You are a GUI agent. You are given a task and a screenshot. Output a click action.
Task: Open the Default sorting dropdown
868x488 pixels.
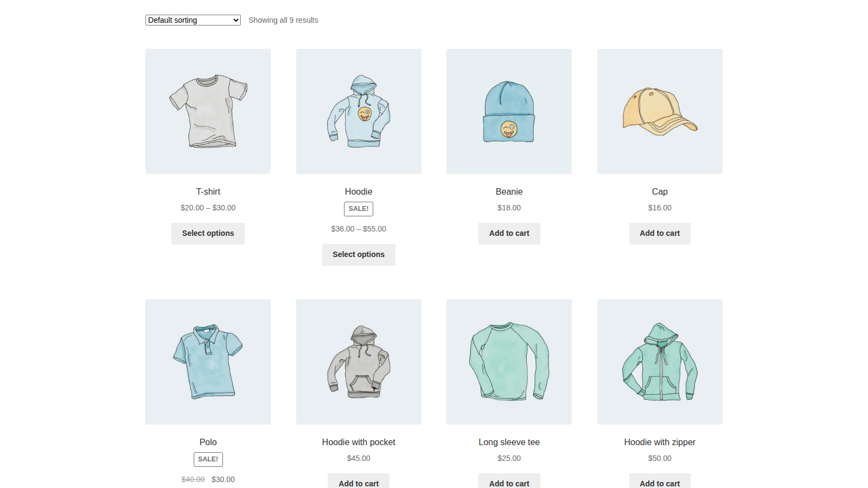(x=193, y=20)
